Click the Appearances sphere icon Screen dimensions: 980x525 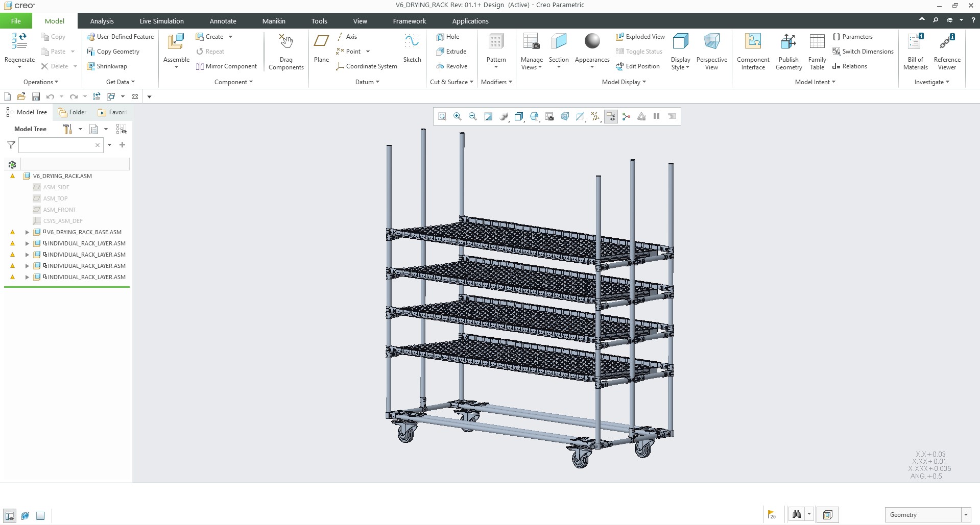click(592, 41)
